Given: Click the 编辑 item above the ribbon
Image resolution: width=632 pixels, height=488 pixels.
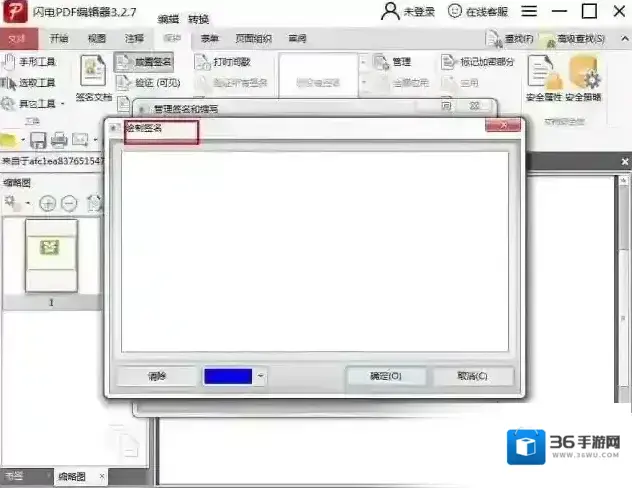Looking at the screenshot, I should [168, 19].
